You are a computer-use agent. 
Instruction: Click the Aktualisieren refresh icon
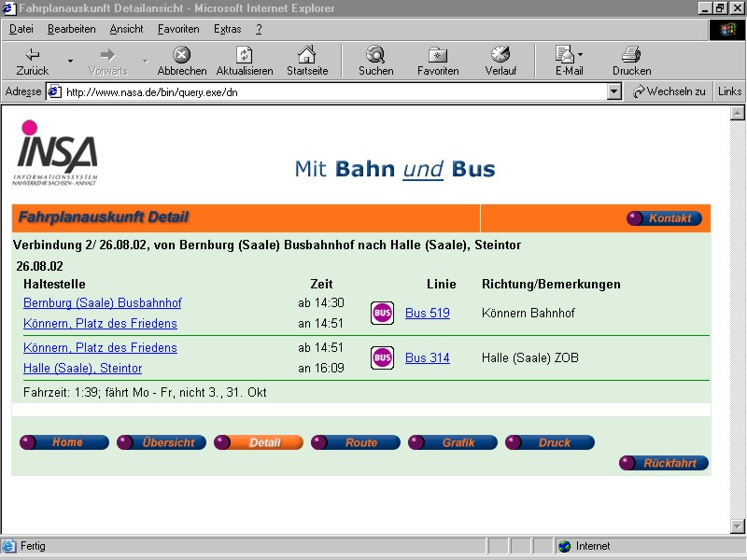[245, 55]
